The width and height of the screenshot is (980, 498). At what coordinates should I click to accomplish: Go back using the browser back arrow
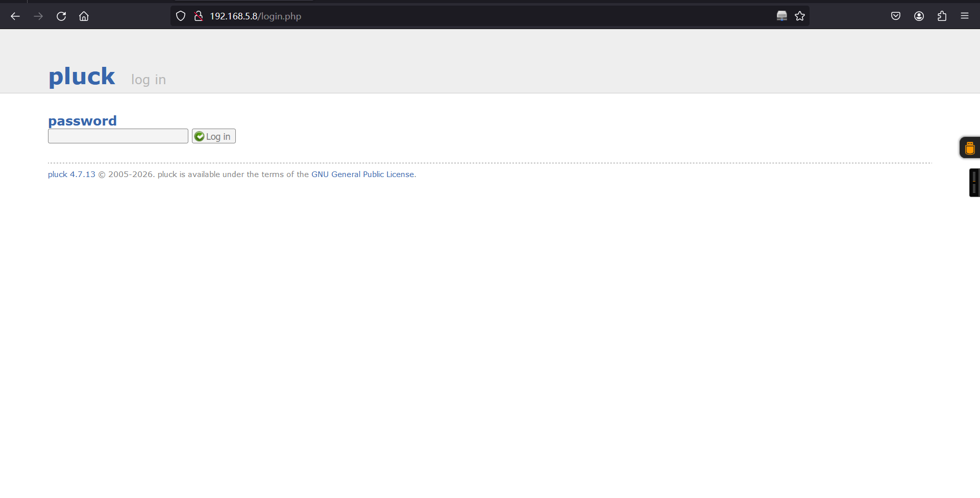point(15,16)
